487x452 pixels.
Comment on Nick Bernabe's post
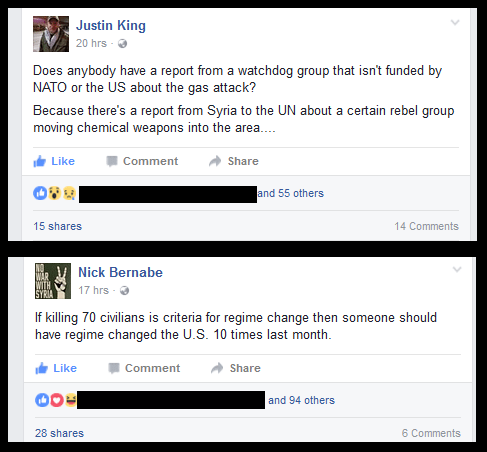pyautogui.click(x=144, y=368)
